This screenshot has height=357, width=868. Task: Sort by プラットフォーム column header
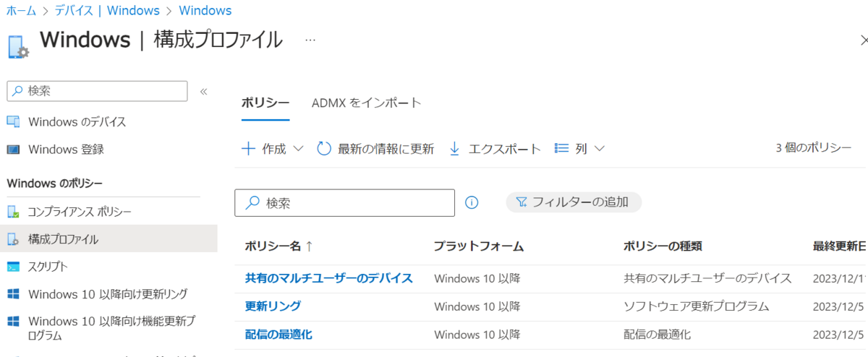coord(479,246)
